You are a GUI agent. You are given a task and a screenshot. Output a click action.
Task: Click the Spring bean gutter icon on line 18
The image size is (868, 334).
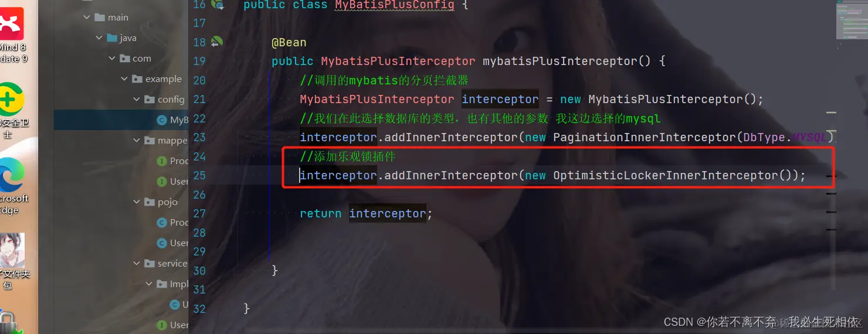pos(217,42)
